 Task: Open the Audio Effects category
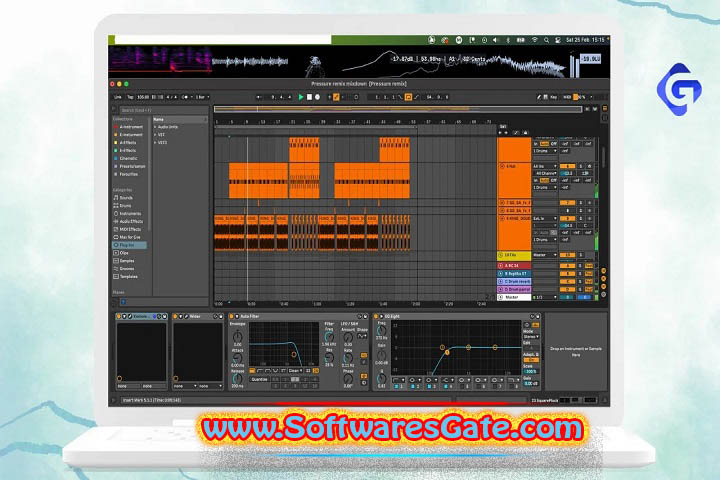(x=130, y=221)
